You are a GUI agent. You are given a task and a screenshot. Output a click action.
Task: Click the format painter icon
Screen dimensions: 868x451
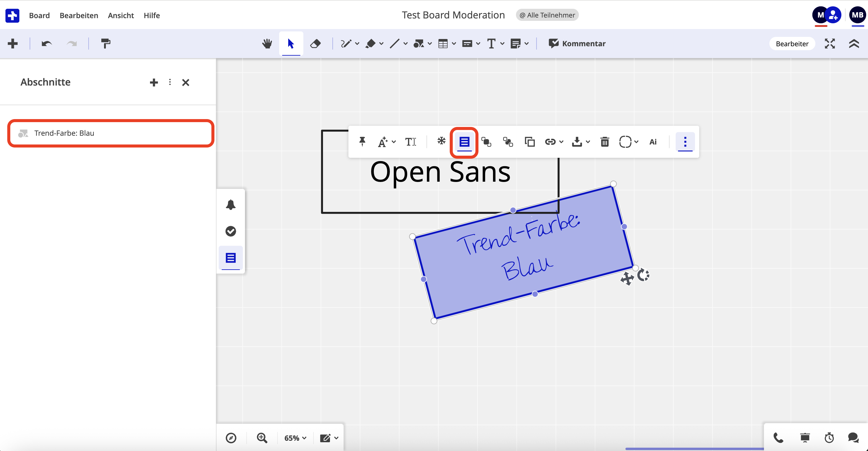coord(106,44)
